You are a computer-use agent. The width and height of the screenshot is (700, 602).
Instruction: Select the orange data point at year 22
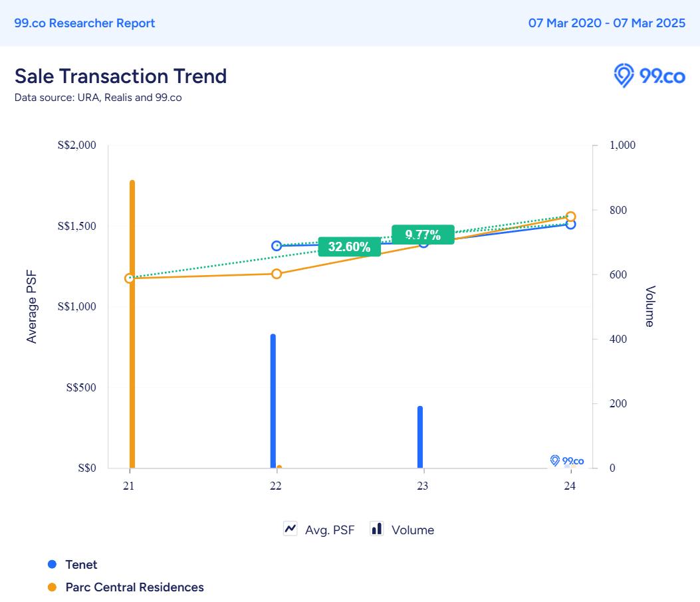277,274
